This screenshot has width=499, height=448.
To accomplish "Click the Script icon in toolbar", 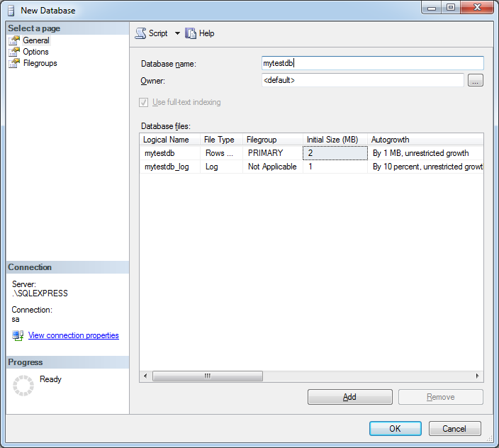I will pyautogui.click(x=140, y=33).
